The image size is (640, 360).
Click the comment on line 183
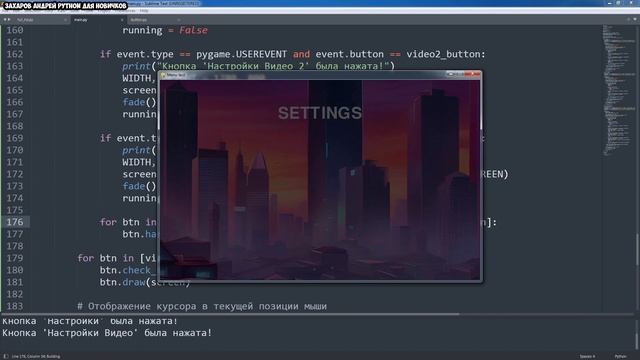pos(202,306)
